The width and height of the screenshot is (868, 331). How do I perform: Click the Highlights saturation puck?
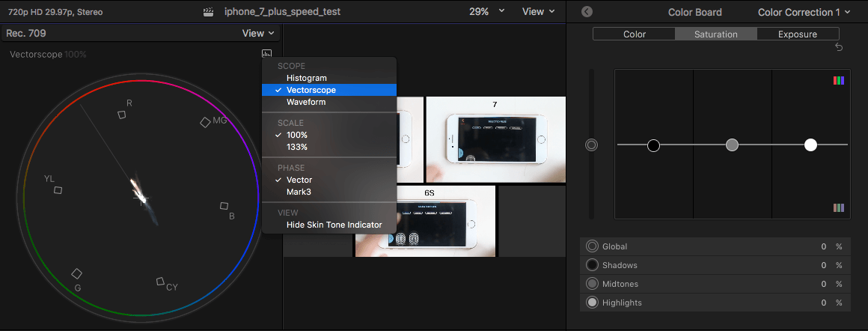(810, 145)
